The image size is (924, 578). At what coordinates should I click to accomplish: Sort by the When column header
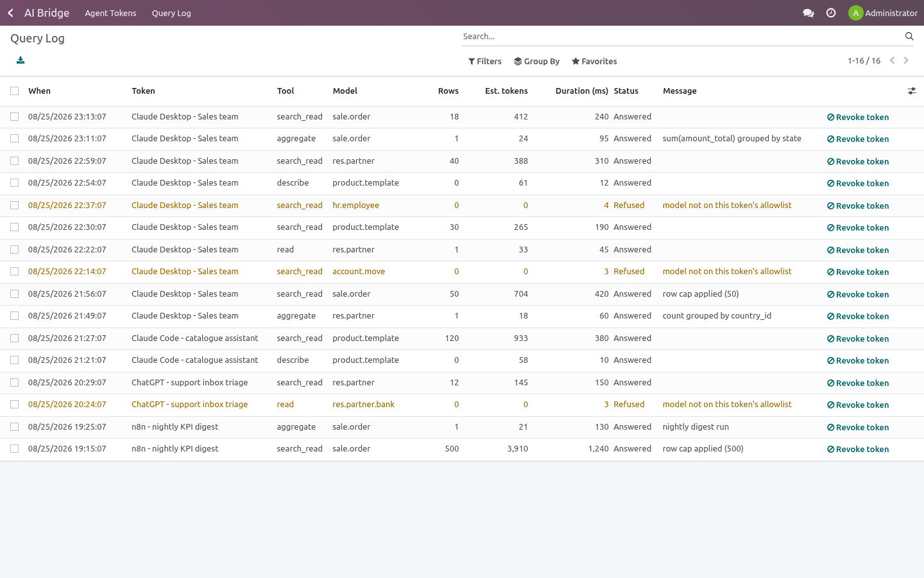coord(39,91)
